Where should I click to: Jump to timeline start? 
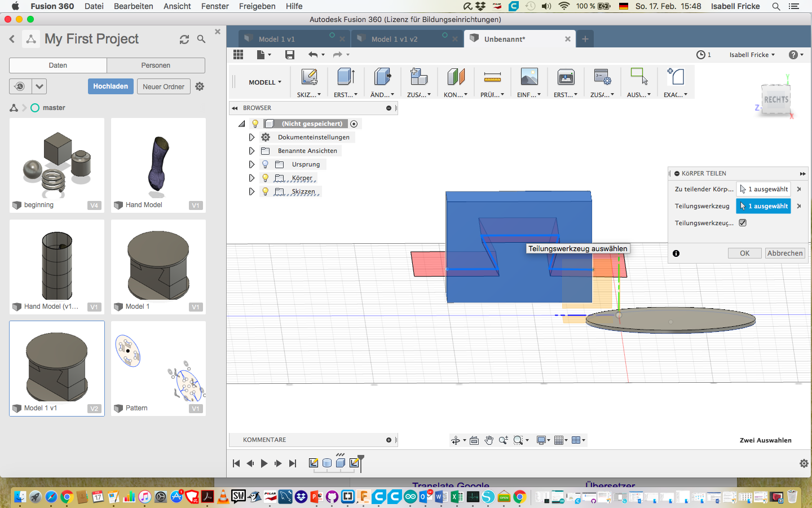coord(236,463)
